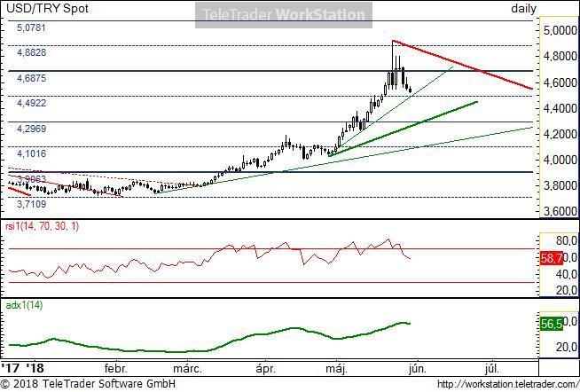The width and height of the screenshot is (580, 392).
Task: Select the 3,7109 level label
Action: [31, 204]
